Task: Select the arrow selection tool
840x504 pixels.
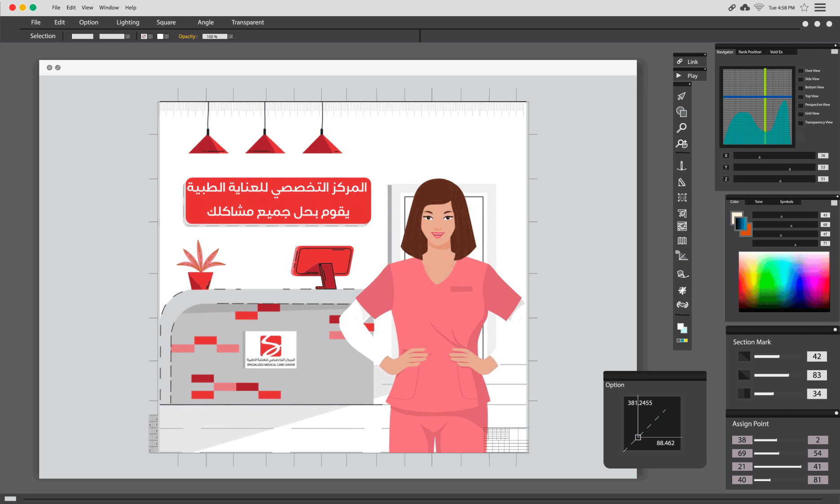Action: 681,96
